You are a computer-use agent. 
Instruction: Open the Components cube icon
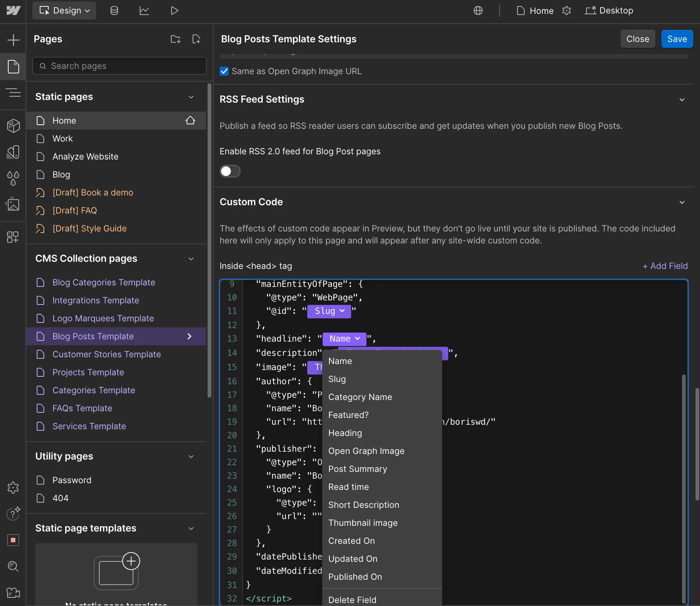point(13,126)
